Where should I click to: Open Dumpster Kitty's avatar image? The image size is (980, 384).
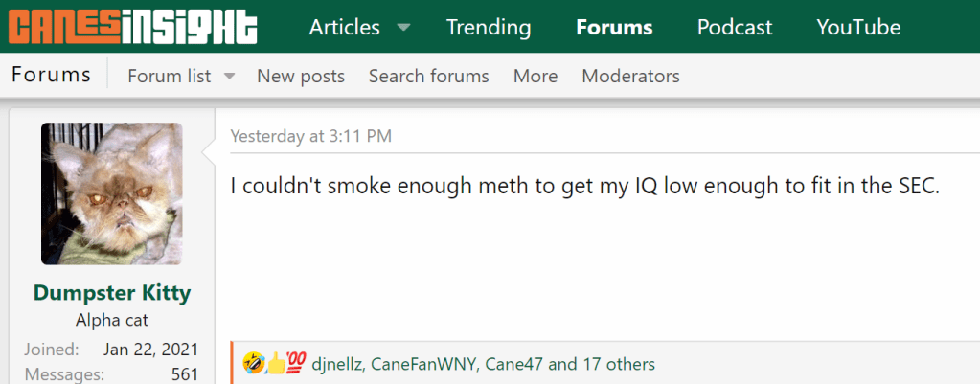tap(111, 193)
